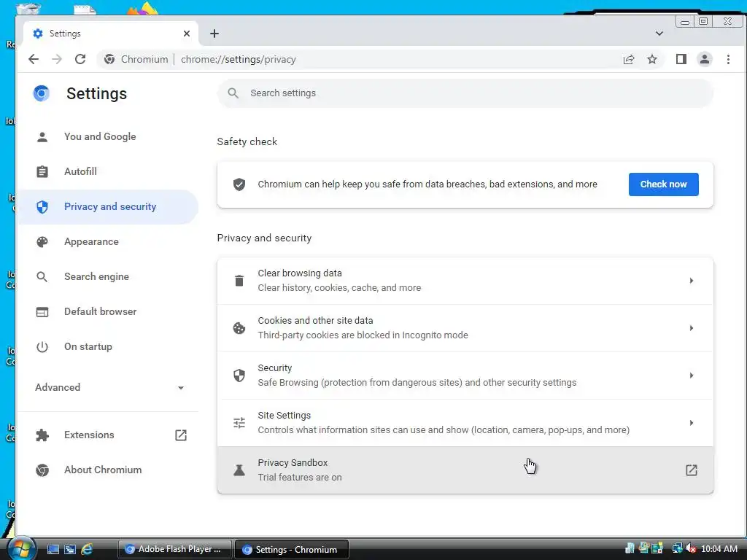The height and width of the screenshot is (560, 747).
Task: Click the Safety check shield icon
Action: pyautogui.click(x=239, y=184)
